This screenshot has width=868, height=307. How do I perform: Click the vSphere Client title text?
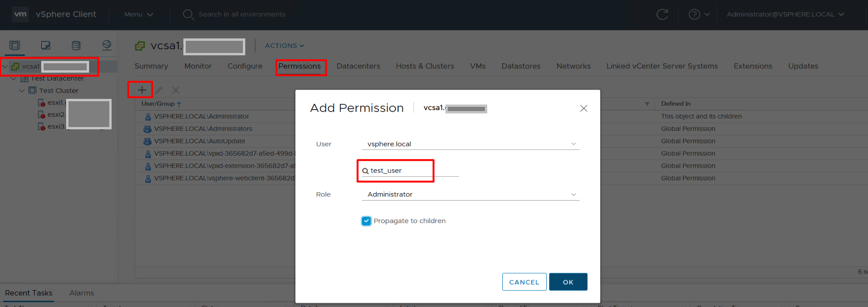tap(66, 15)
